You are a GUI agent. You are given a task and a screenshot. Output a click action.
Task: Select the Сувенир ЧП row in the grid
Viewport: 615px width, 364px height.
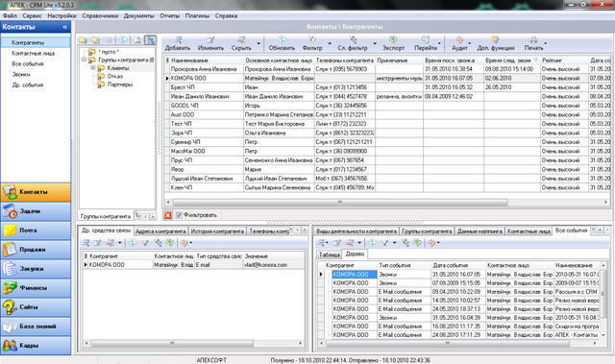click(387, 142)
